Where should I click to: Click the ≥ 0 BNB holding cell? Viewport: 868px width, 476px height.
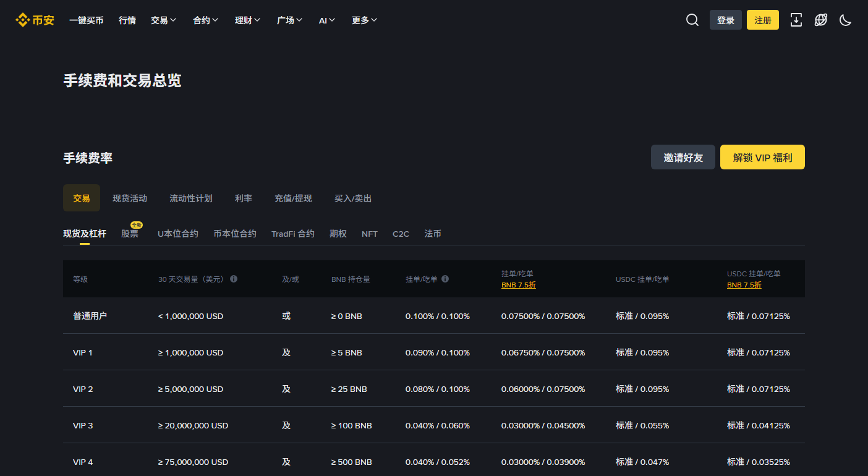pyautogui.click(x=347, y=316)
